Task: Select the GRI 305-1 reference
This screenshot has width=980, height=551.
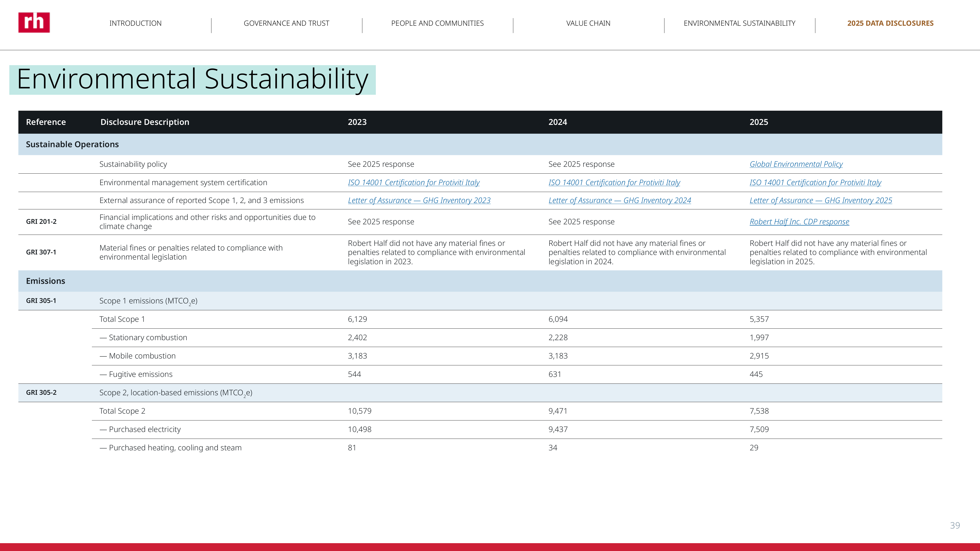Action: point(41,301)
